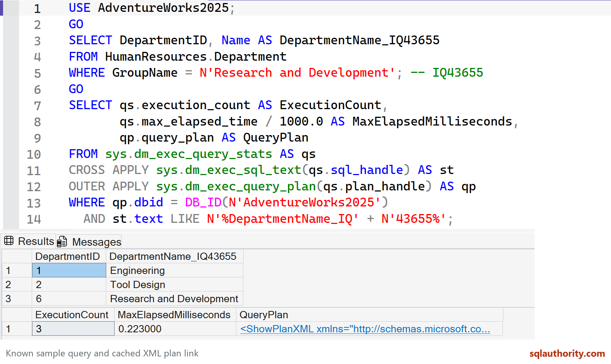Viewport: 611px width, 364px height.
Task: Place cursor on HumanResources.Department in line 4
Action: click(196, 56)
